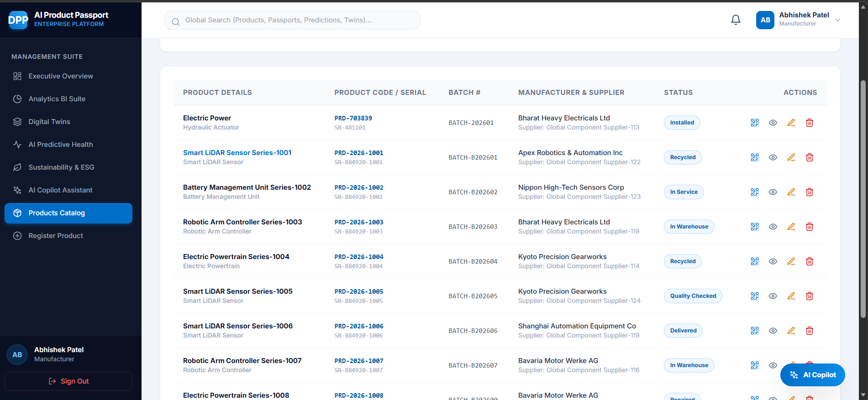Edit Electric Powertrain Series-1004
The image size is (868, 400).
tap(791, 261)
